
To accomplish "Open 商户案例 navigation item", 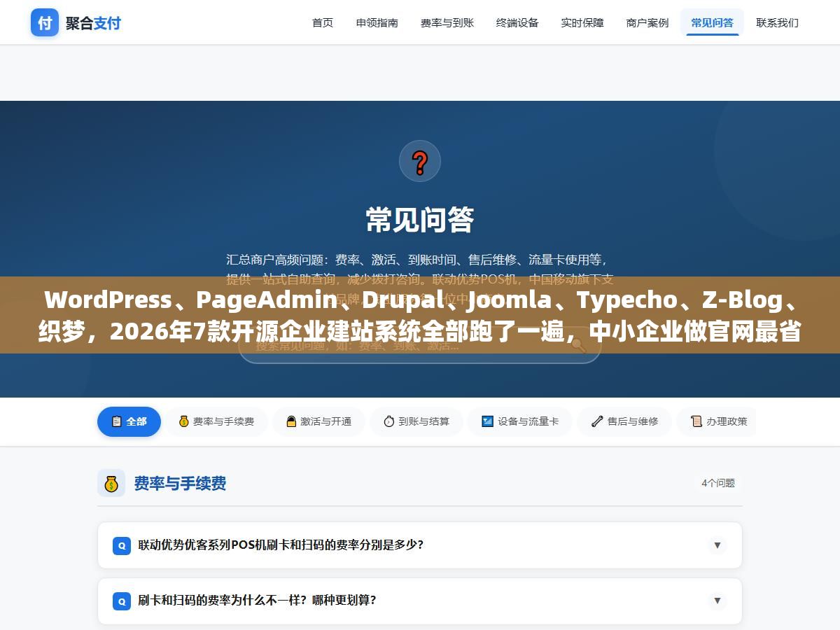I will coord(647,22).
